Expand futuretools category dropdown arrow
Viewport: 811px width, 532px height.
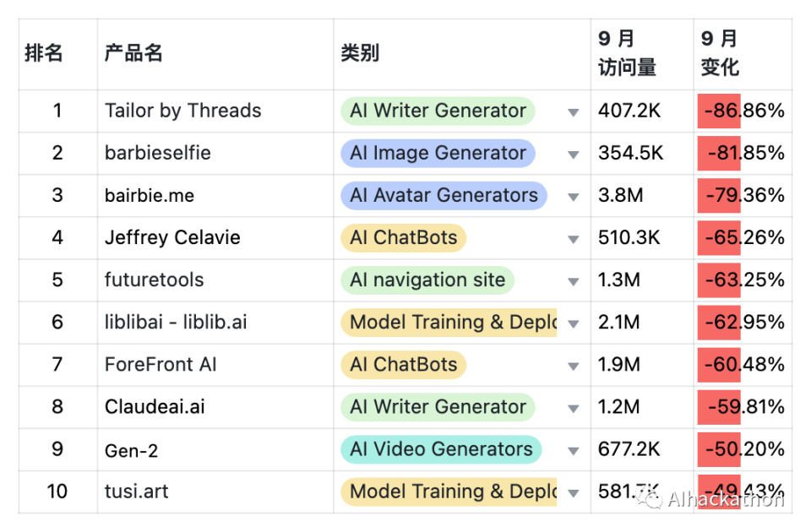574,281
